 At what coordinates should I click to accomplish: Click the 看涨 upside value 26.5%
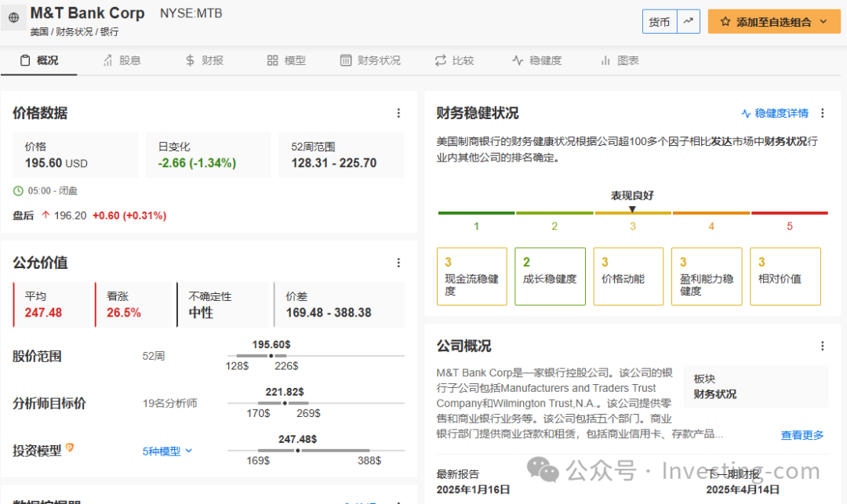[x=124, y=313]
